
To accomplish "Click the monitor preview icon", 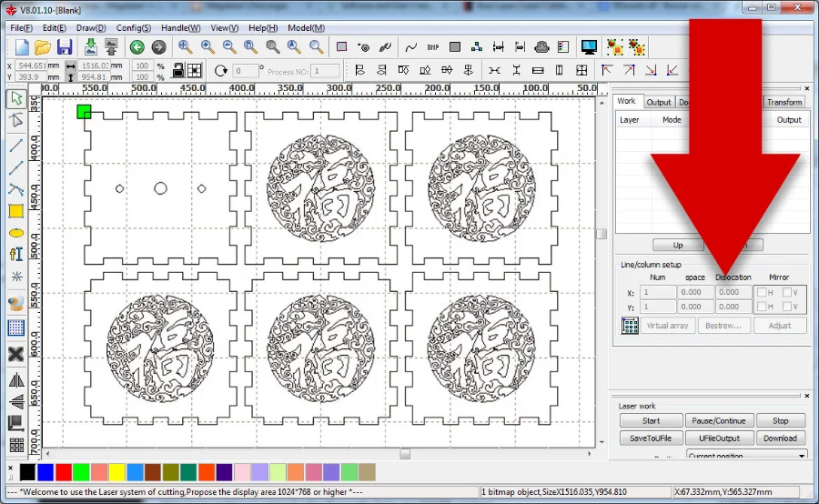I will coord(589,47).
